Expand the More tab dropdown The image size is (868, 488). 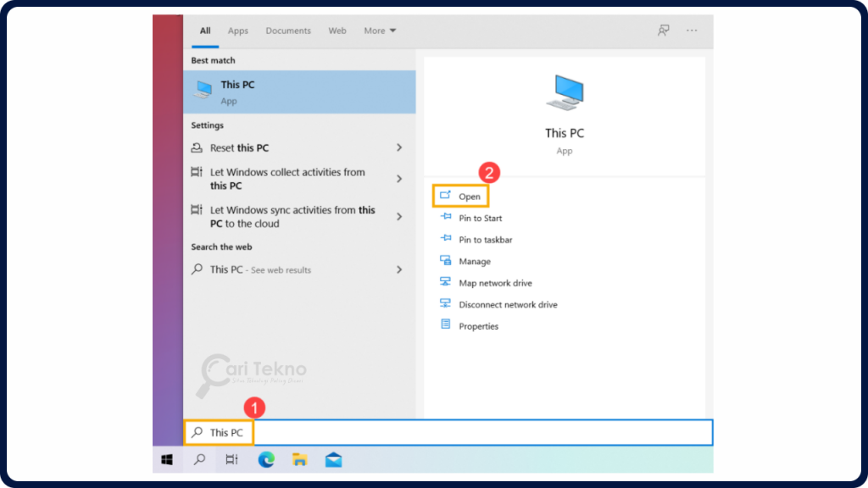pos(380,30)
